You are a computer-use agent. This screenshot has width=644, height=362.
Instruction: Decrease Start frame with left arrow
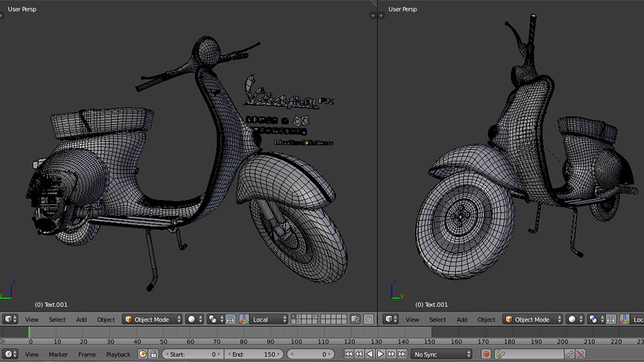coord(167,354)
